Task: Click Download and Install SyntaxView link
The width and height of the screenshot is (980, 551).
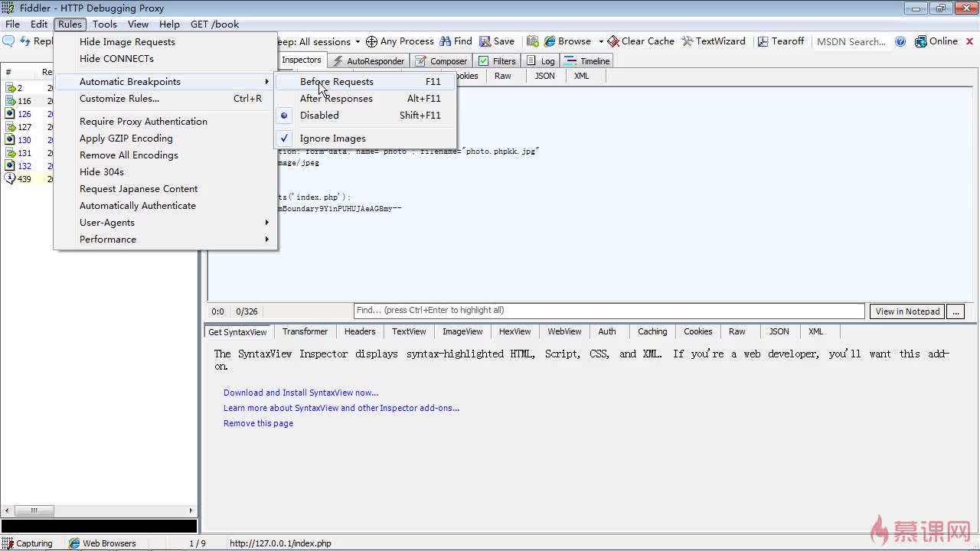Action: [x=301, y=393]
